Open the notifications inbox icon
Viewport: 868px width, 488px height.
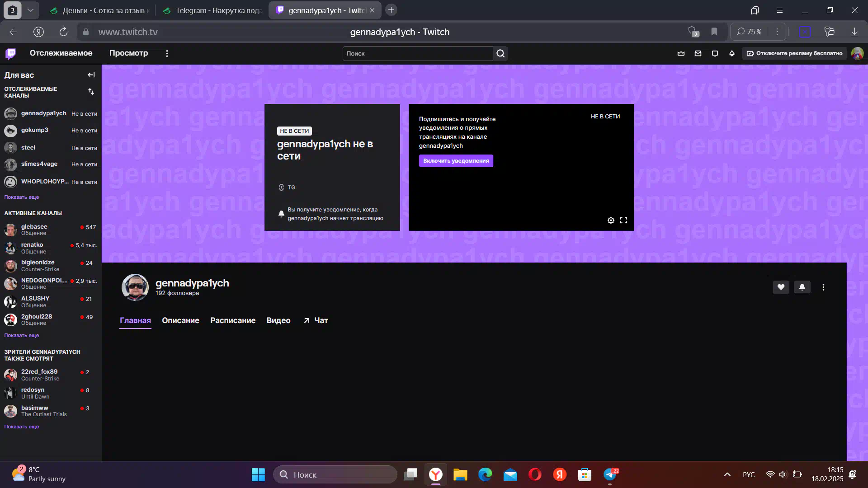point(698,53)
